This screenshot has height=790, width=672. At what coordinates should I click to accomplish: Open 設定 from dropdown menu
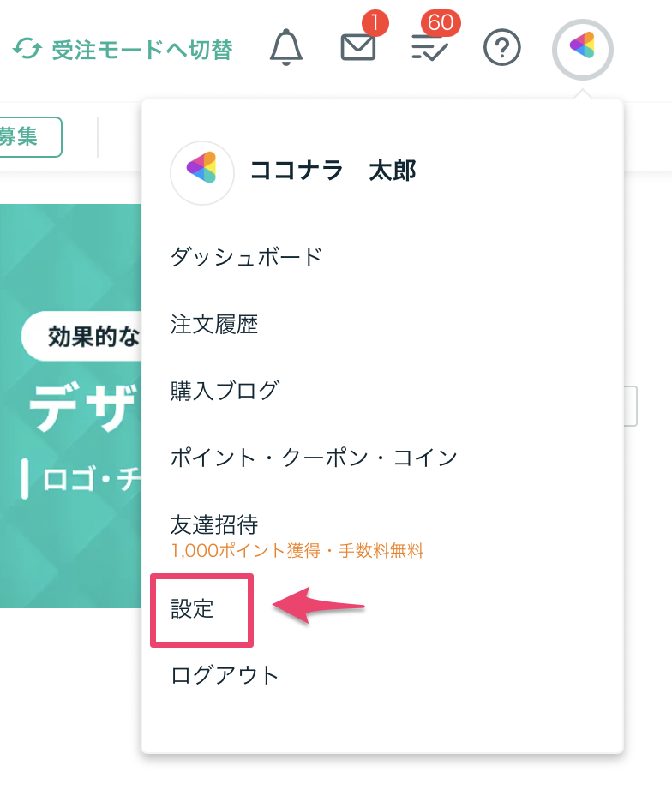193,609
